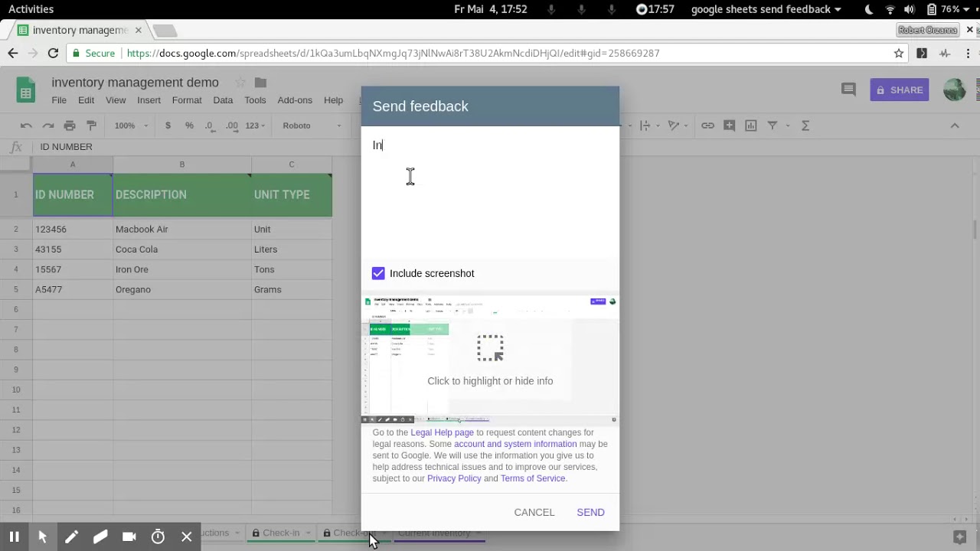Screen dimensions: 980x551
Task: Uncheck the Include screenshot checkbox
Action: click(x=378, y=273)
